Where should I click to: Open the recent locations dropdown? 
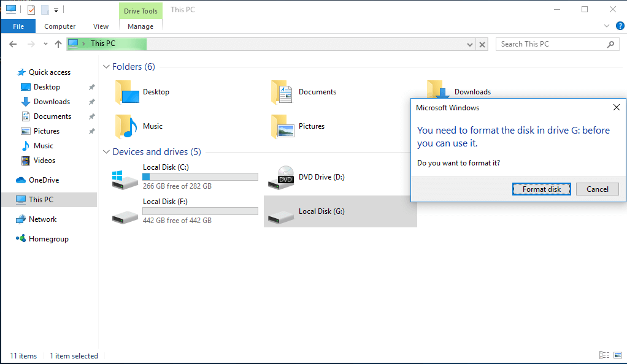pyautogui.click(x=45, y=44)
